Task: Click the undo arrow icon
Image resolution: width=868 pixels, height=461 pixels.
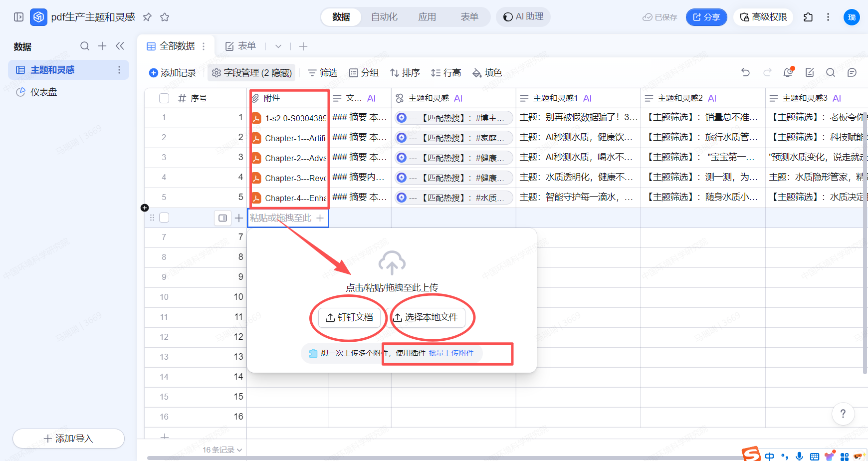Action: click(745, 72)
